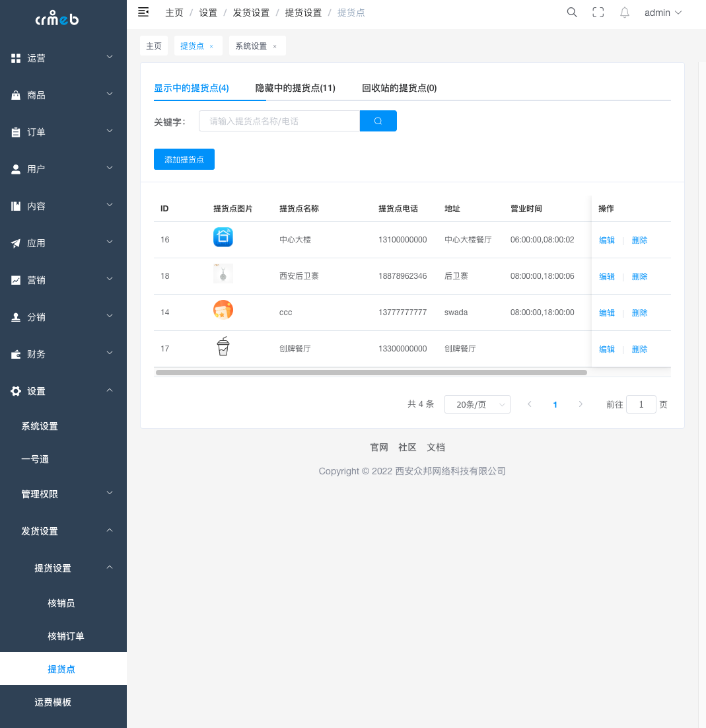Focus the keyword search input field

279,121
